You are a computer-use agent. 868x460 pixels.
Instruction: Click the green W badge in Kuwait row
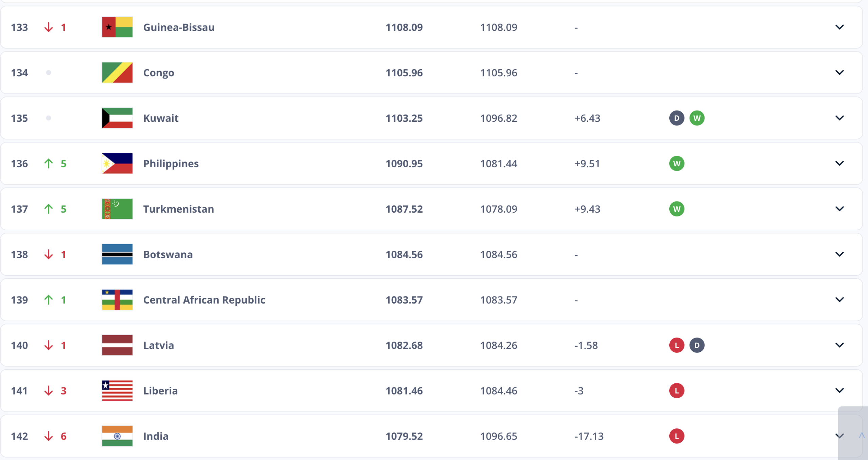697,118
